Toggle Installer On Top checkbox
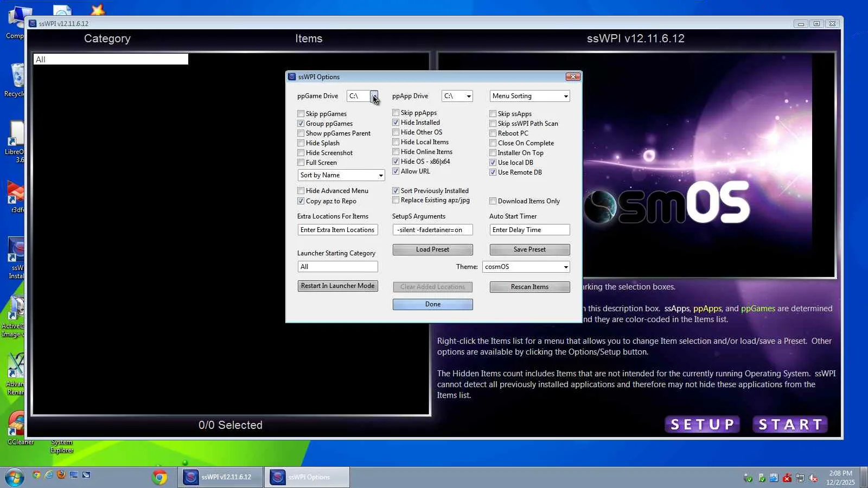Screen dimensions: 868x488 [x=493, y=153]
